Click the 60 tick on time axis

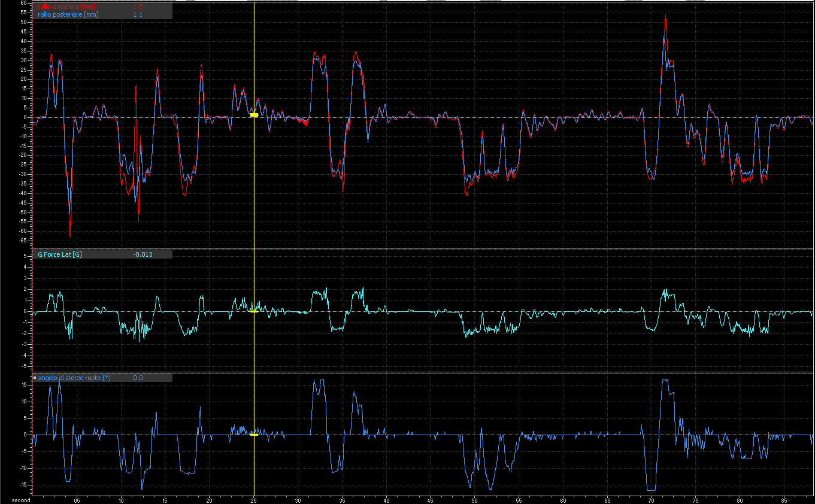tap(563, 500)
